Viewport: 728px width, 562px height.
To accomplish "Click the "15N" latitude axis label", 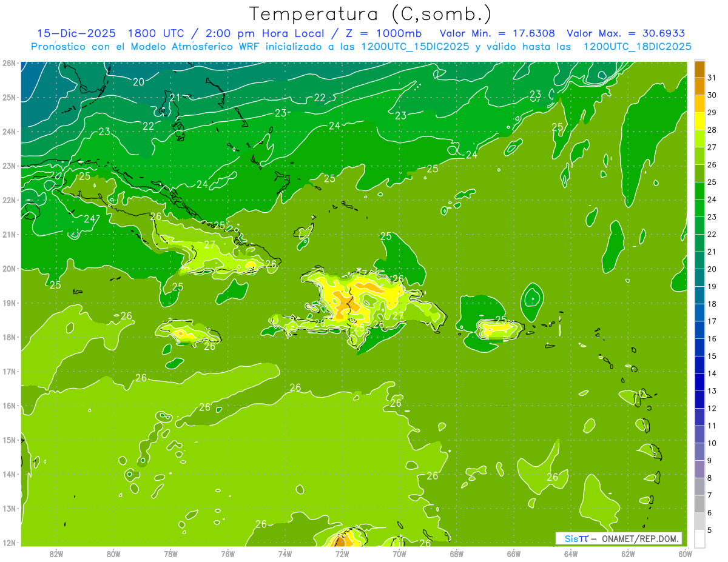I will click(8, 440).
